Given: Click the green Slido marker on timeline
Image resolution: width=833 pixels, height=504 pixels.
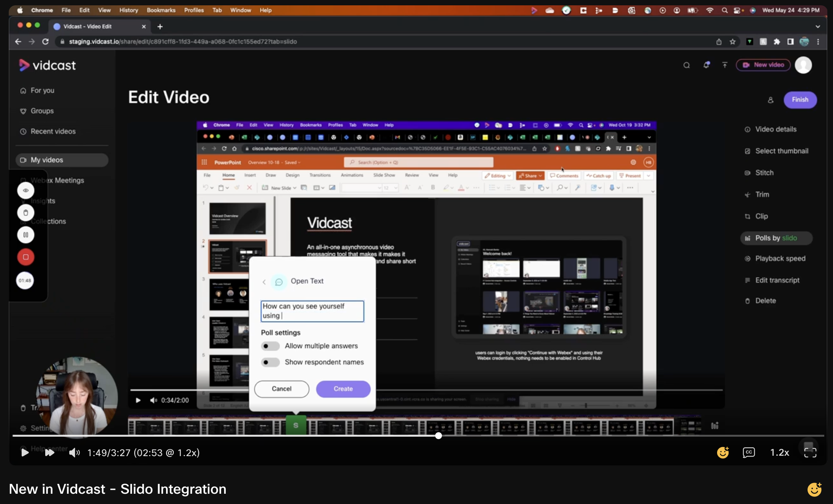Looking at the screenshot, I should (x=296, y=425).
